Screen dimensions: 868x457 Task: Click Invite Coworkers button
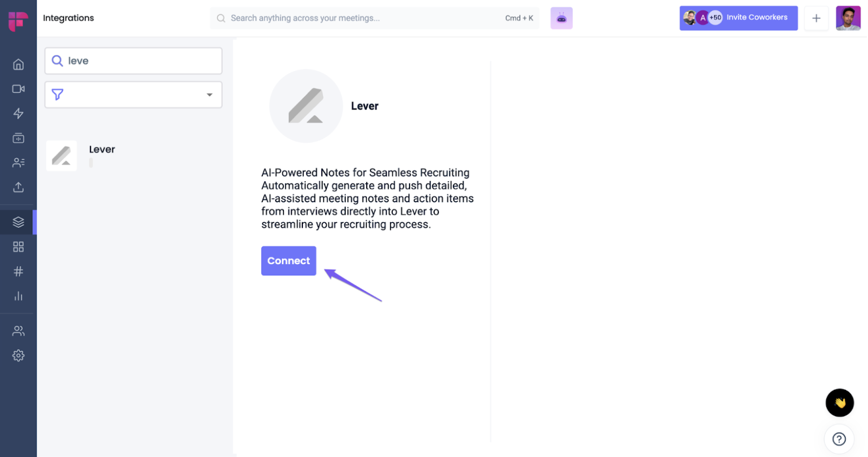(x=738, y=18)
